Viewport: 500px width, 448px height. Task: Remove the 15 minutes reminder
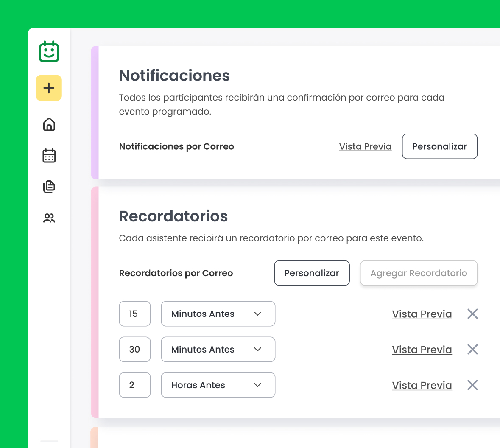point(472,314)
